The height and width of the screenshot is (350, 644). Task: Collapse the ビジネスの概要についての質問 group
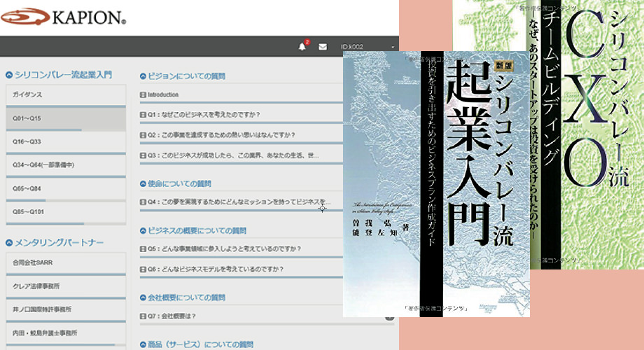pyautogui.click(x=143, y=231)
